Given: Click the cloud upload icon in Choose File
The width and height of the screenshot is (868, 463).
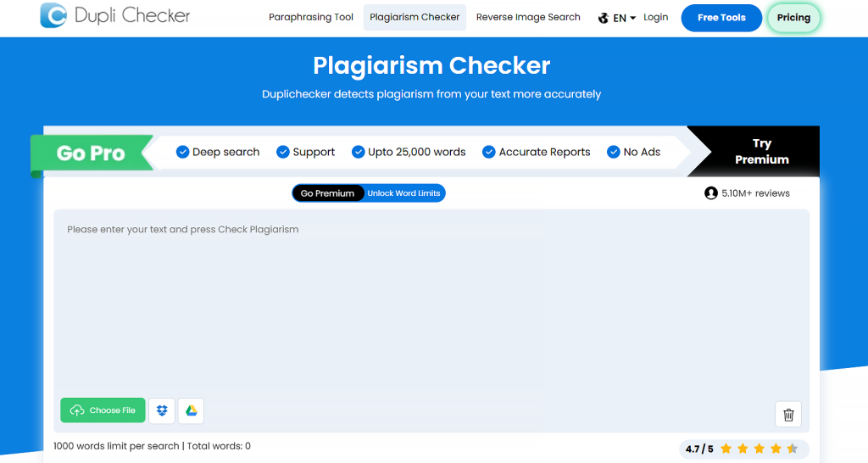Looking at the screenshot, I should click(77, 410).
